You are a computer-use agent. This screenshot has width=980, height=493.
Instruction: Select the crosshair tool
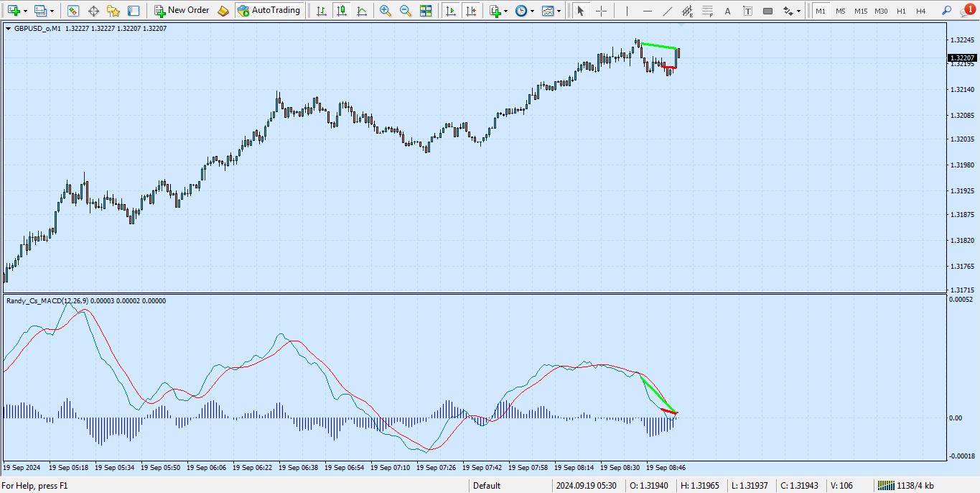click(601, 11)
